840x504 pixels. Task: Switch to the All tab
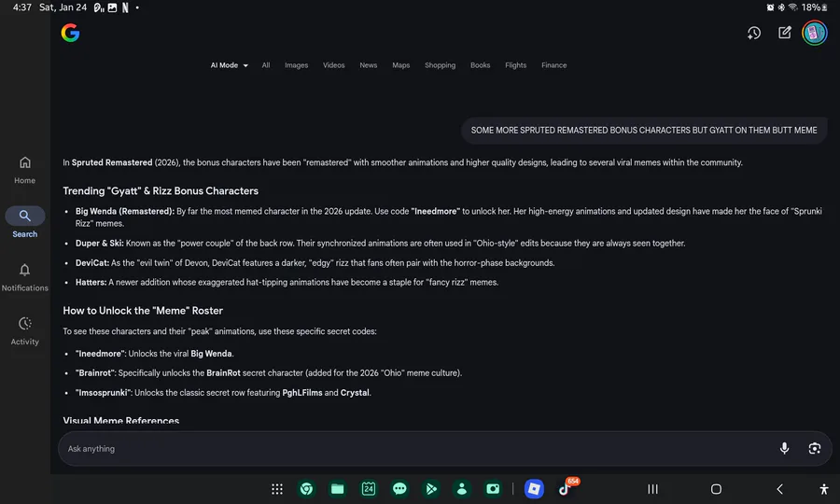coord(266,65)
